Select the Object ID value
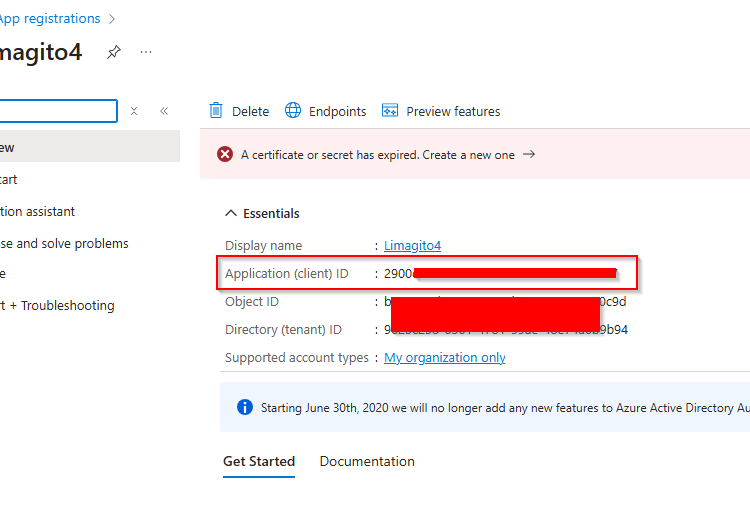750x513 pixels. click(x=505, y=301)
